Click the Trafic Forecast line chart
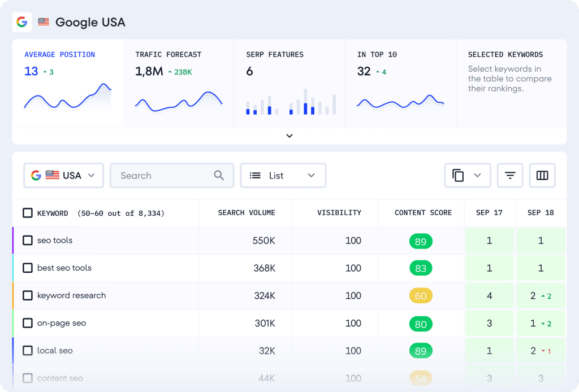 pyautogui.click(x=179, y=101)
